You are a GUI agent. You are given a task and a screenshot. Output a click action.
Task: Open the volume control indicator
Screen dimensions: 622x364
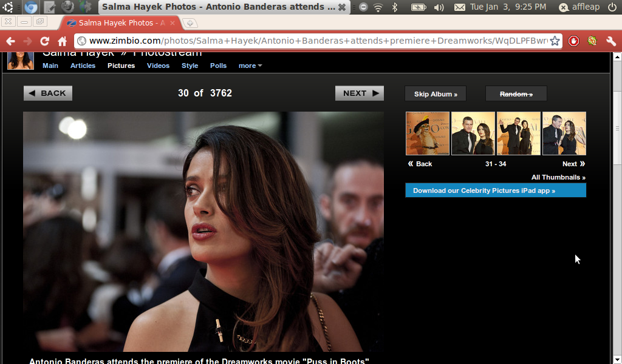(439, 7)
